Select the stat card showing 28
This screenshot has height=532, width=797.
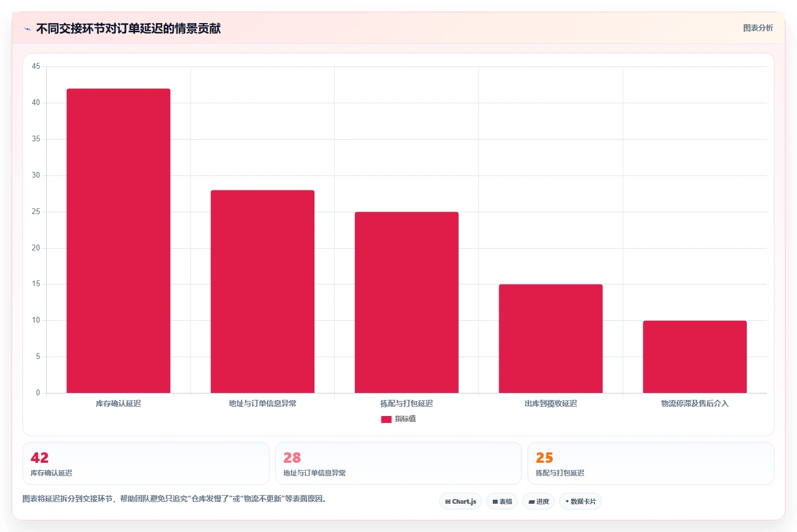tap(398, 463)
